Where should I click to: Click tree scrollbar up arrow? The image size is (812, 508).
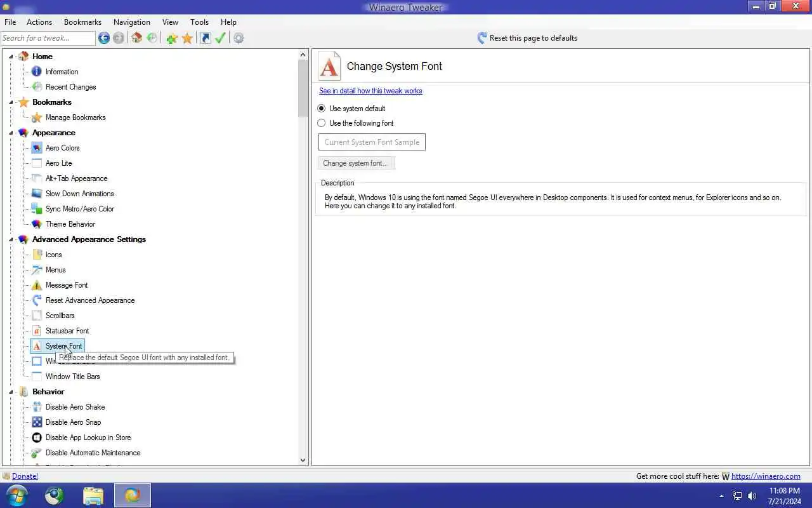click(x=303, y=55)
